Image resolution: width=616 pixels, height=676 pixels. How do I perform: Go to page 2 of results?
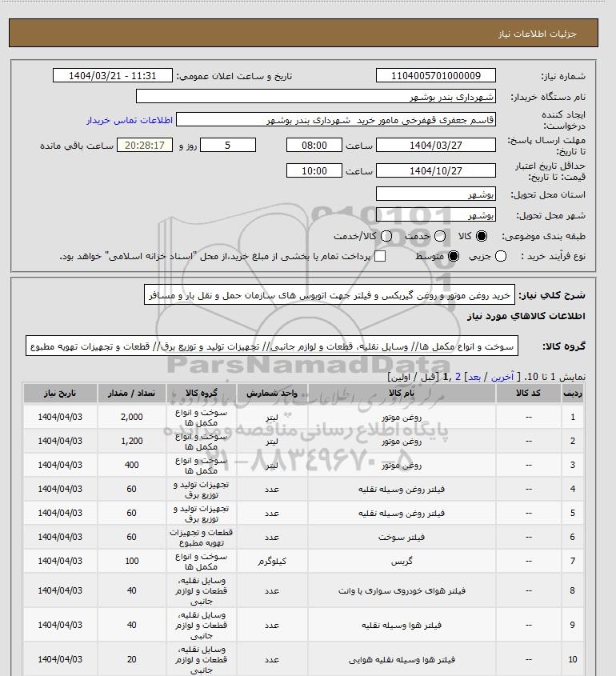458,377
